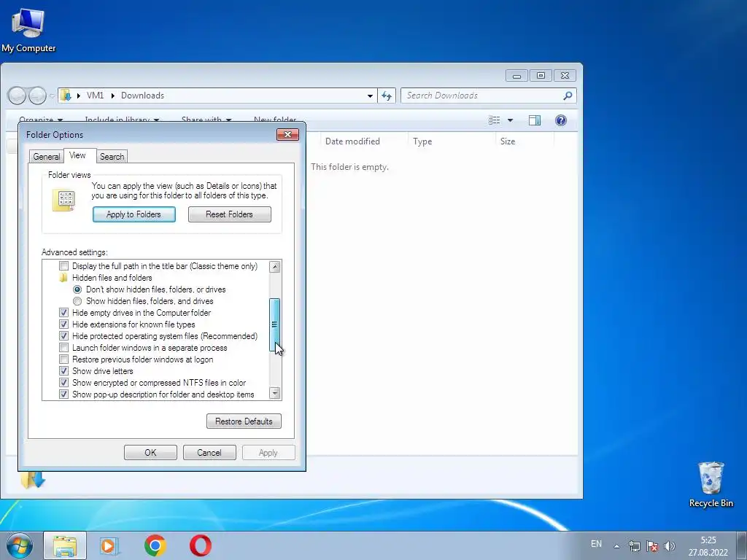This screenshot has width=747, height=560.
Task: Sort by Size column header
Action: pyautogui.click(x=508, y=141)
